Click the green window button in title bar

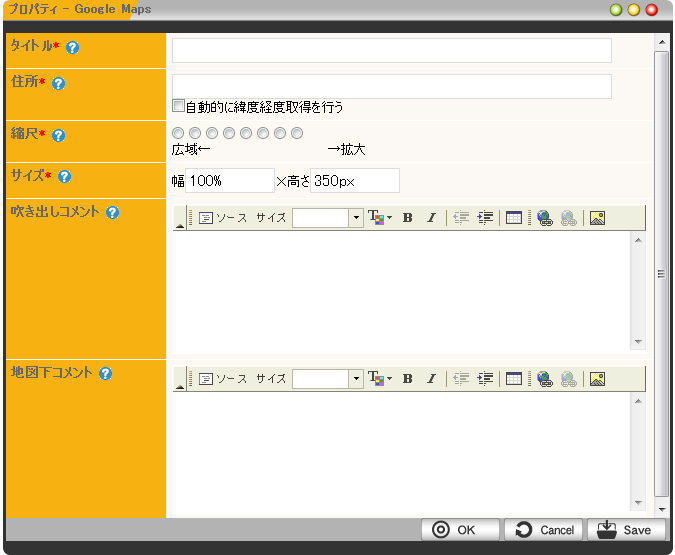click(x=616, y=10)
